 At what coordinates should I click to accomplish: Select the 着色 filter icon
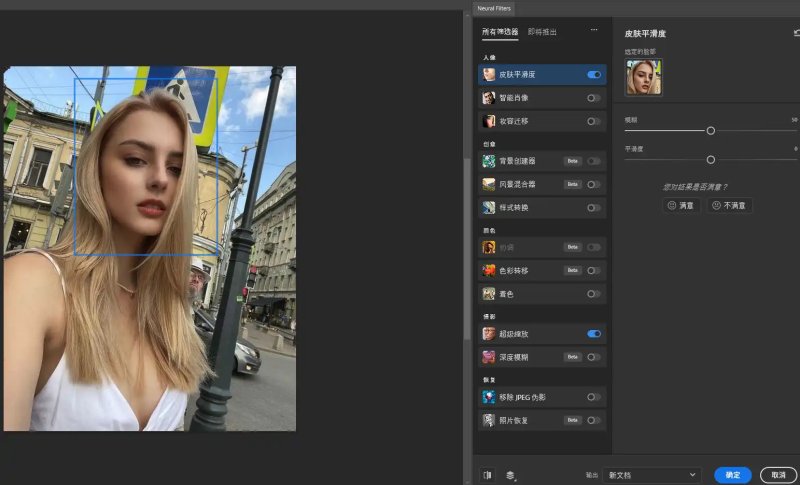coord(489,294)
